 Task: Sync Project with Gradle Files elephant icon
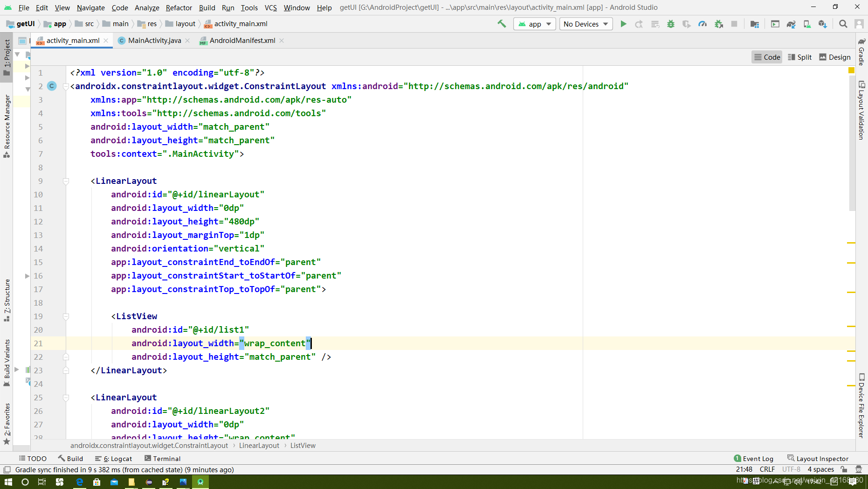(791, 24)
